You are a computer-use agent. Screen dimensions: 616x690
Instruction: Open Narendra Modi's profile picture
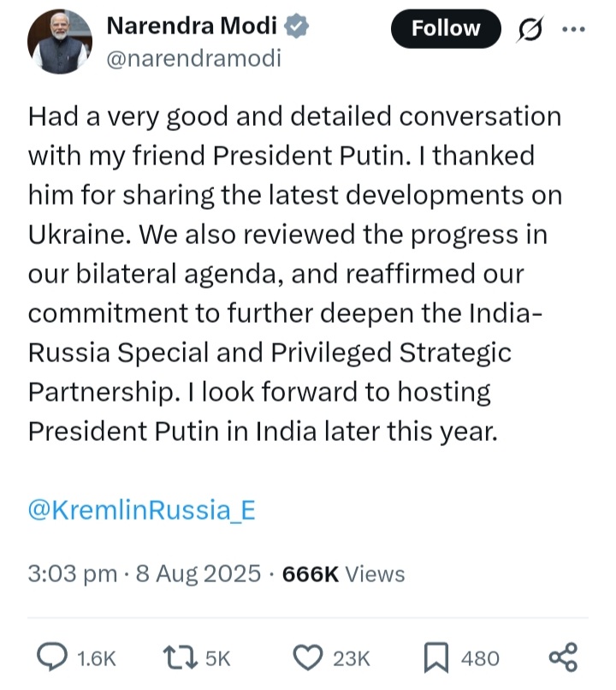(60, 42)
